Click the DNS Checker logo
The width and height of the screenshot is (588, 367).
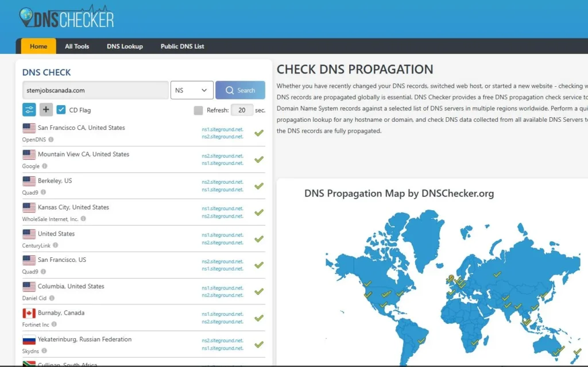coord(67,18)
